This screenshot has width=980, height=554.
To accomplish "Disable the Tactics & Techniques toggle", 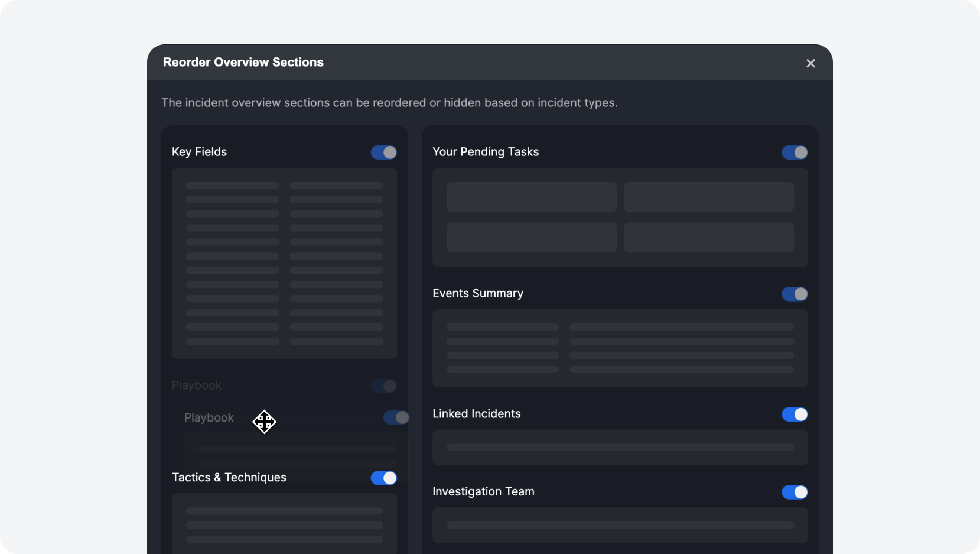I will click(384, 478).
